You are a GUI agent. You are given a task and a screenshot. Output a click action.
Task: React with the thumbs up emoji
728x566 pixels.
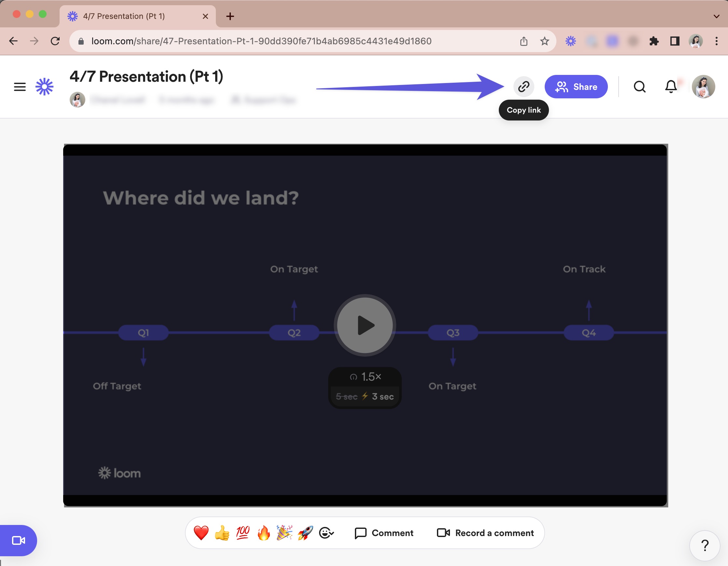pos(222,533)
